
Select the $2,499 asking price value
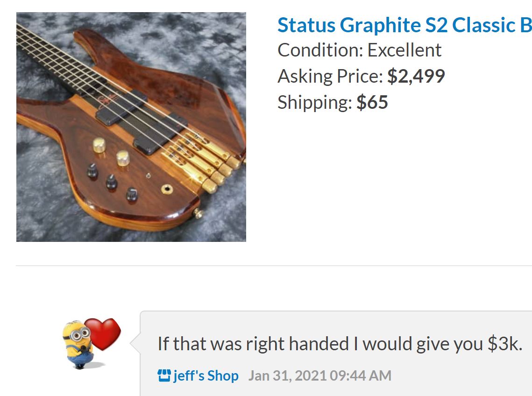point(416,76)
